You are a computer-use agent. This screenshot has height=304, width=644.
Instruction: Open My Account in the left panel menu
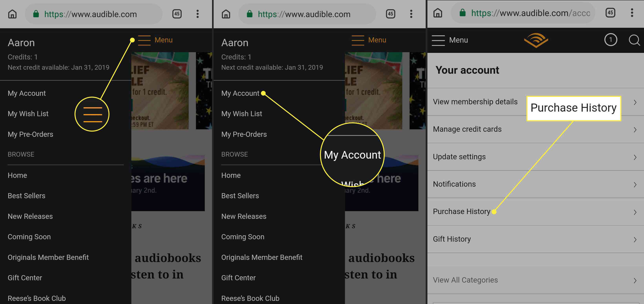pos(27,93)
